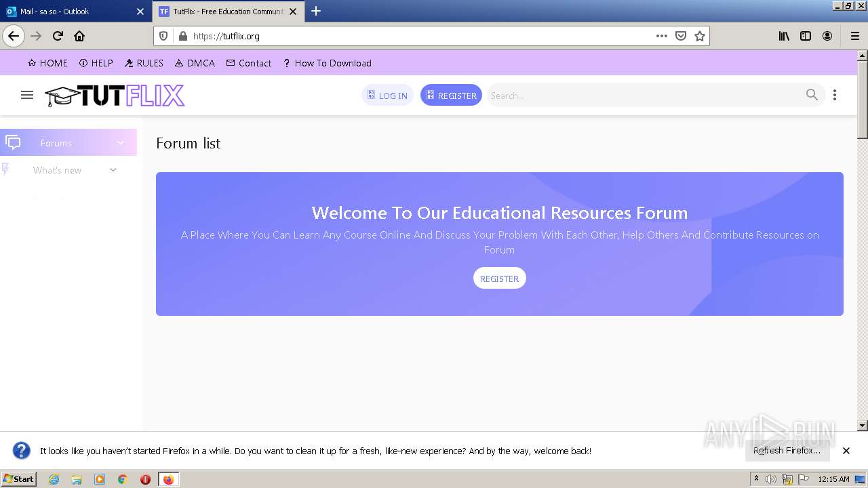
Task: Click the Refresh Firefox... button
Action: (787, 451)
